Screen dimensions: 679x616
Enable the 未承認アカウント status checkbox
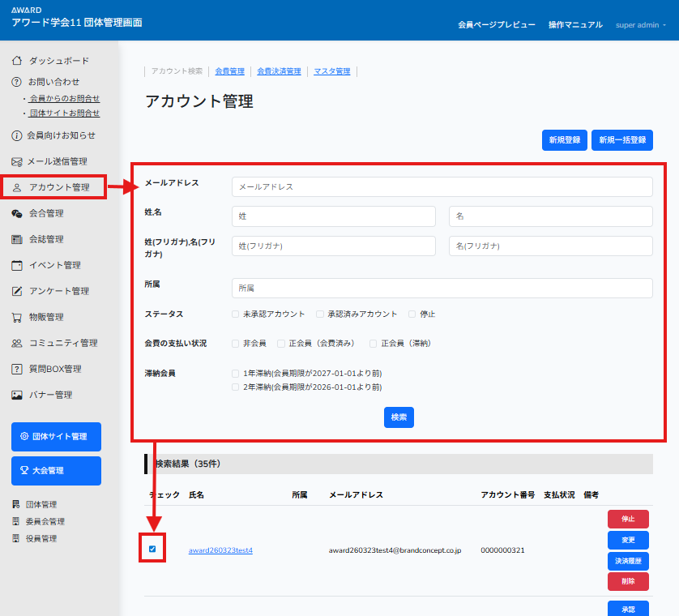pos(235,314)
